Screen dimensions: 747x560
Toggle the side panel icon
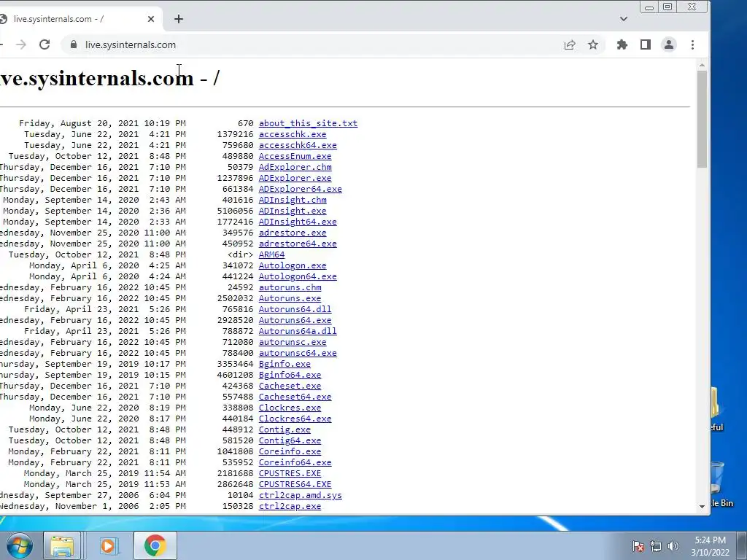point(646,44)
